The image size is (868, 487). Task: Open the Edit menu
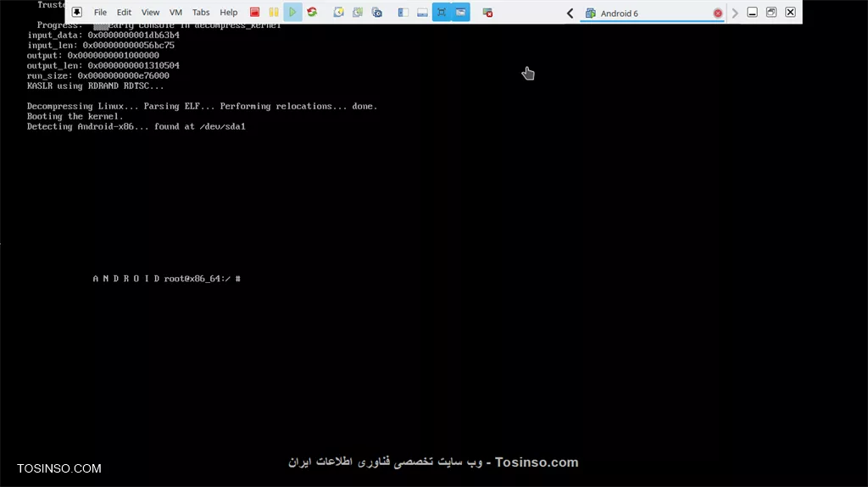pyautogui.click(x=124, y=12)
